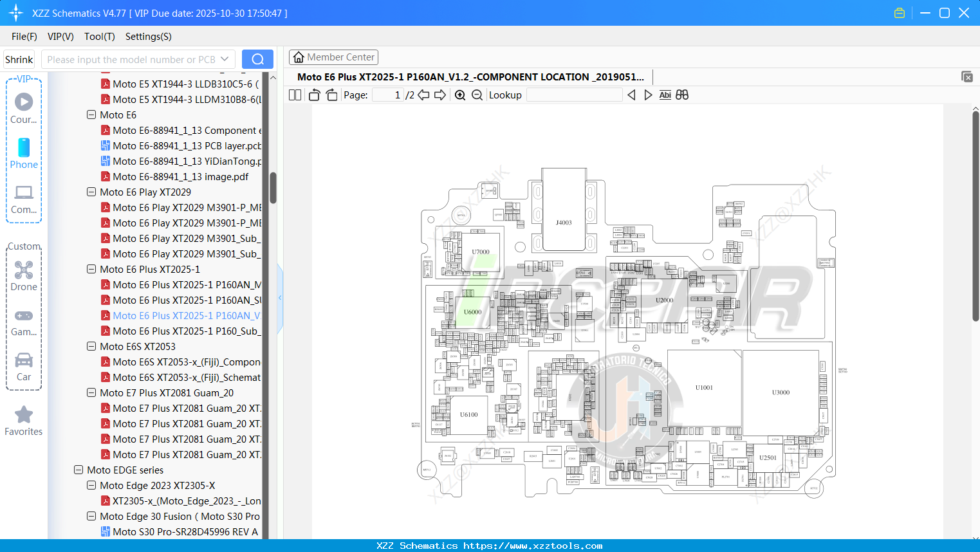
Task: Open Moto E6S XT2053-x (Fiji) Component file
Action: click(x=181, y=362)
